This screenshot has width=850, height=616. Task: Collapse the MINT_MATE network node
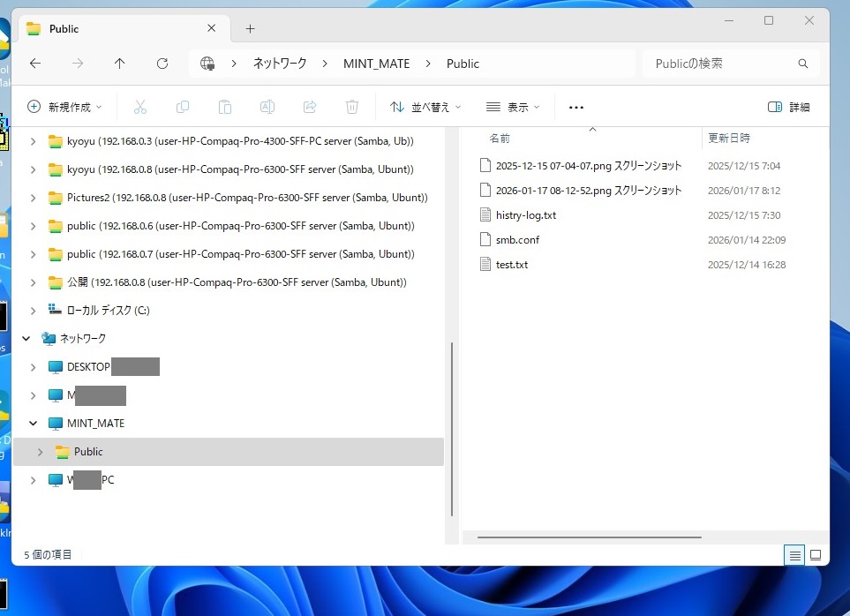pyautogui.click(x=34, y=424)
